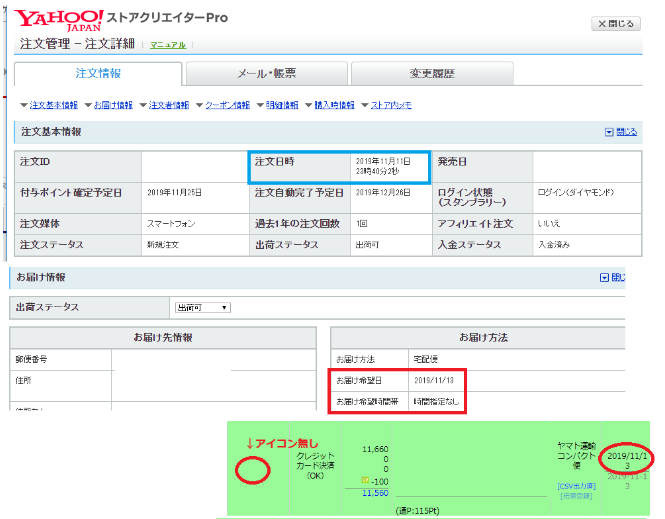Open the 出荷ステータス dropdown

[x=202, y=307]
